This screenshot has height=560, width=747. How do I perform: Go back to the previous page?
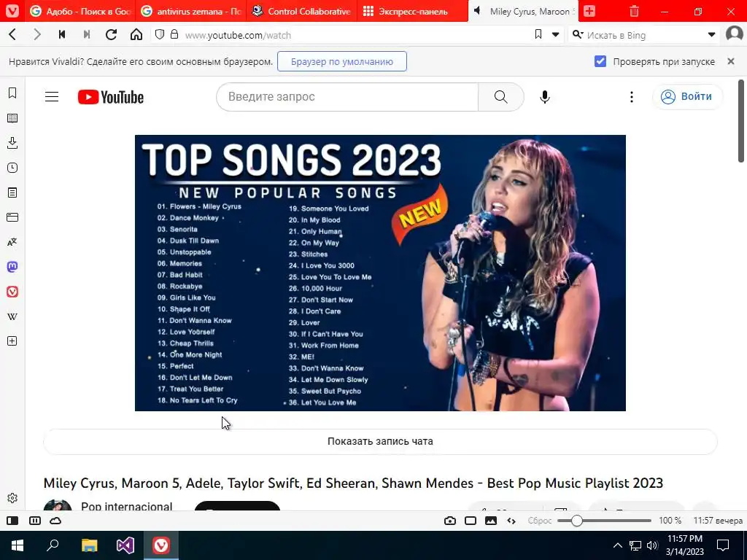coord(13,34)
